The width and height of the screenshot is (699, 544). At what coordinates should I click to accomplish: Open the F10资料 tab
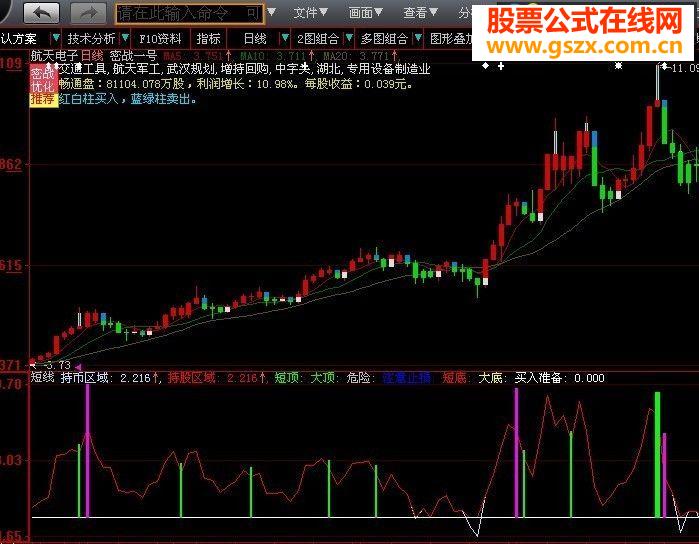(x=160, y=39)
